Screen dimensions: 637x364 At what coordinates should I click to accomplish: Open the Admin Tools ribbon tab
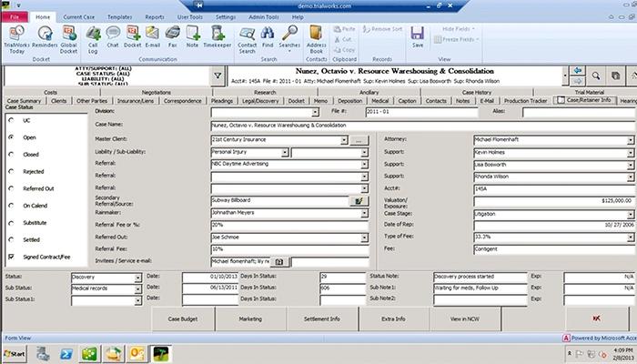coord(264,17)
